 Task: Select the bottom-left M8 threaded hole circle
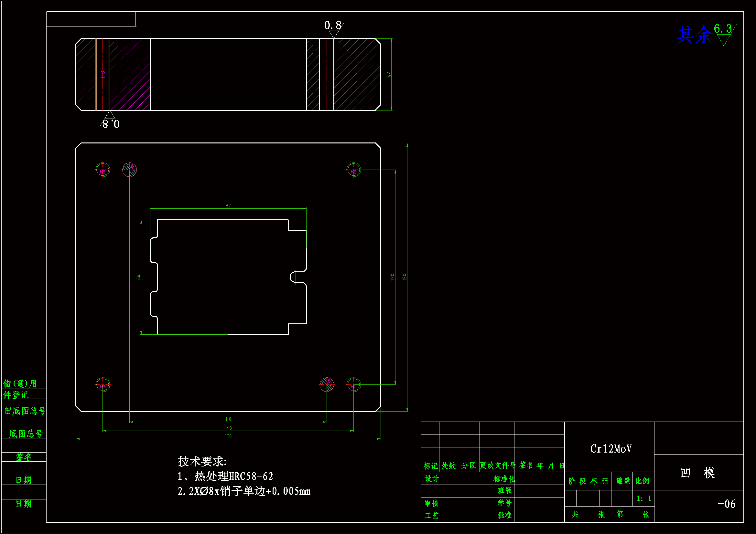(x=103, y=384)
